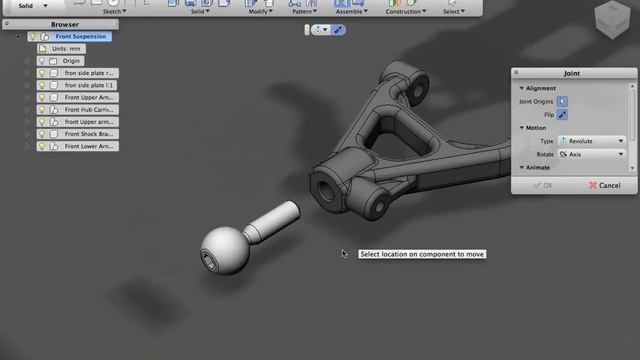Expand the Front Lower Arm node
The width and height of the screenshot is (640, 360).
pyautogui.click(x=27, y=146)
